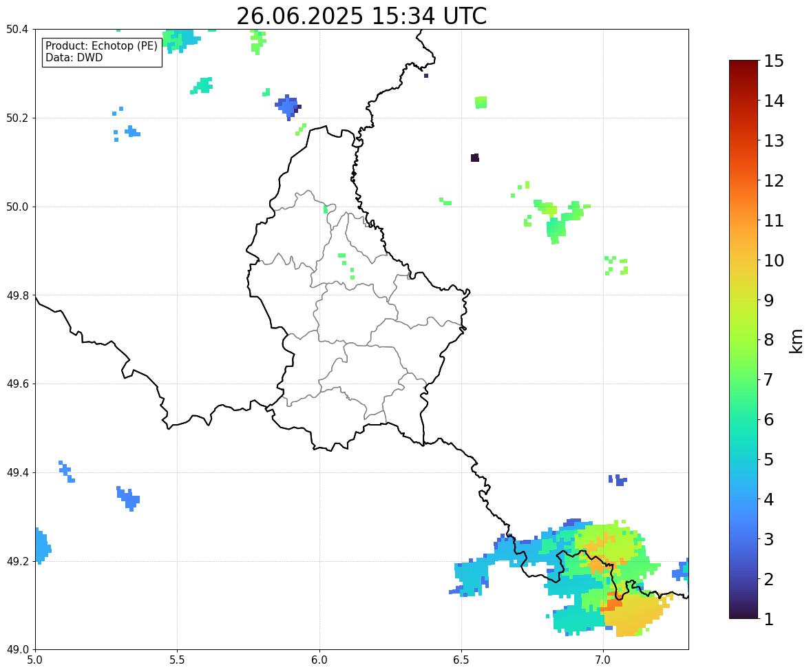Click the 'Product: Echotop (PE)' label
Screen dimensions: 811x672
[101, 46]
